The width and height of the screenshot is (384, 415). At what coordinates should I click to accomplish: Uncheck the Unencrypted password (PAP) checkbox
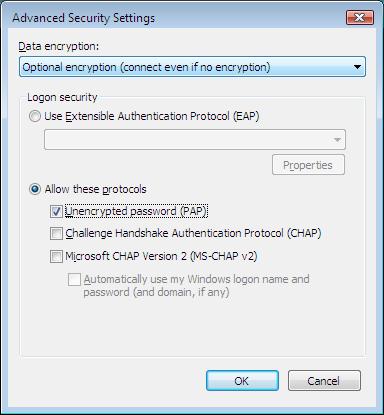(56, 211)
